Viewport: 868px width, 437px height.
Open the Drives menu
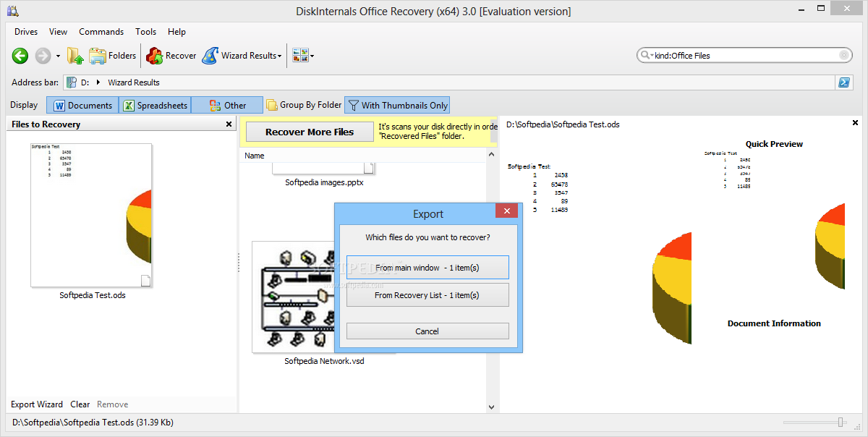pyautogui.click(x=26, y=32)
